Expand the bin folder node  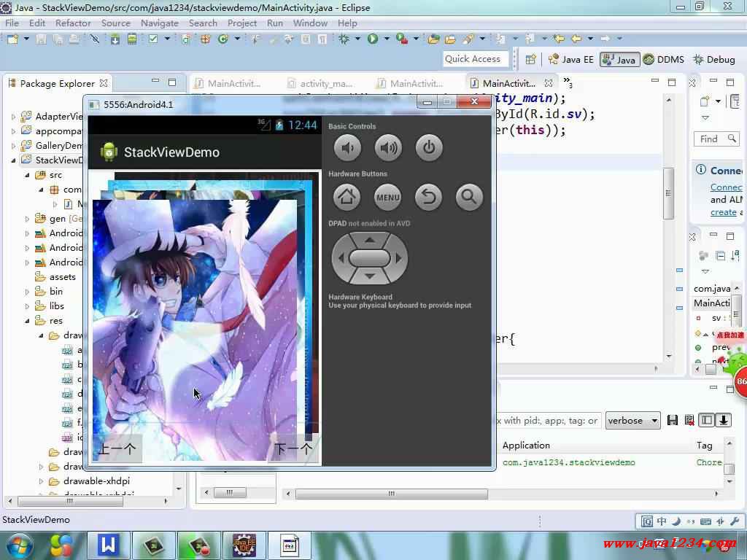pyautogui.click(x=27, y=292)
